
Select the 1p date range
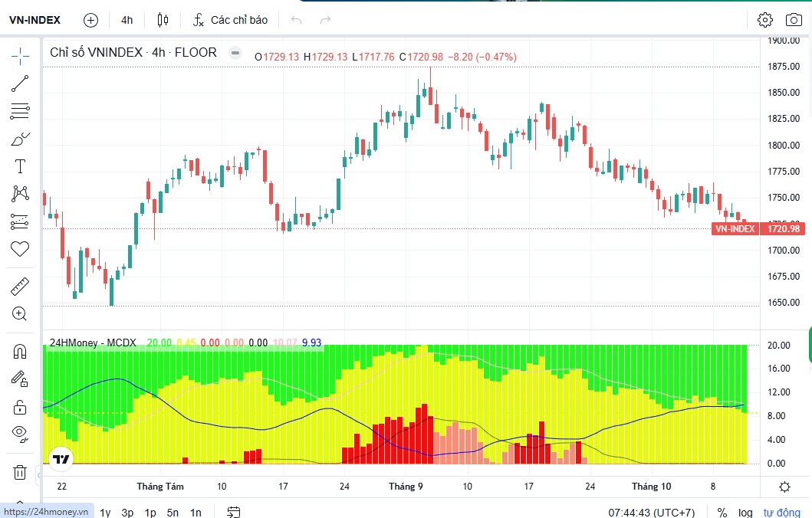point(150,513)
